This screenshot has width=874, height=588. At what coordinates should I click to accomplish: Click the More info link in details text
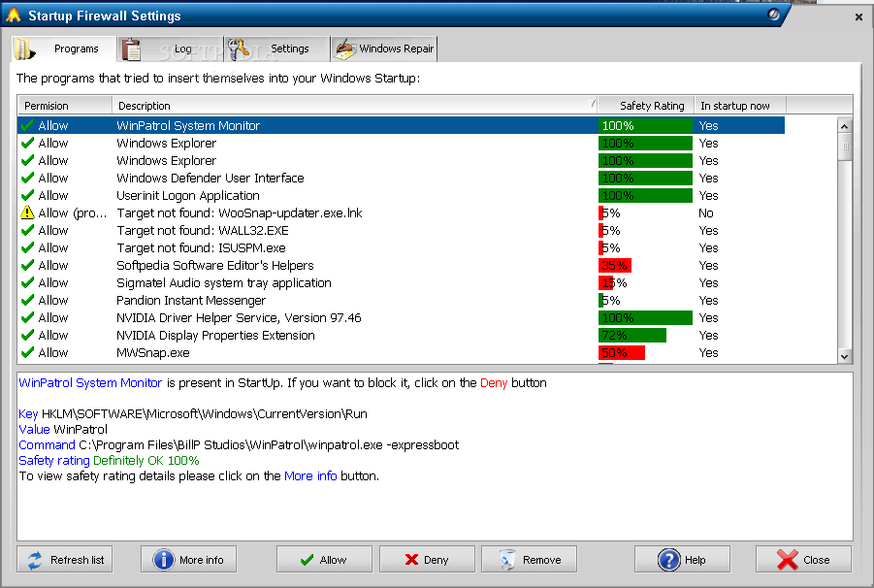[310, 476]
